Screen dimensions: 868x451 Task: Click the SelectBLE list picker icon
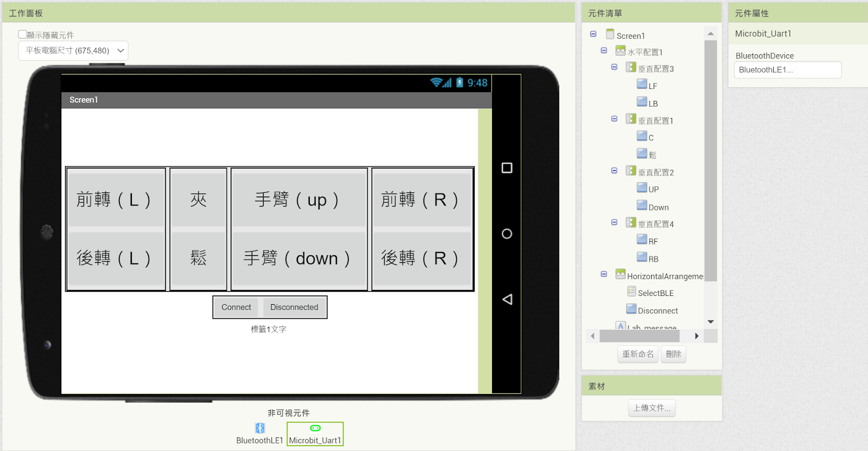click(631, 292)
